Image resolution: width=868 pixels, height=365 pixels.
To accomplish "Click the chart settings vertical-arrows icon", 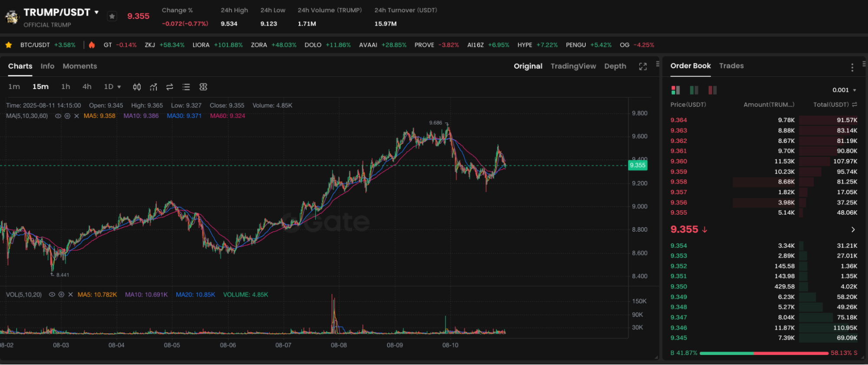I will 203,87.
